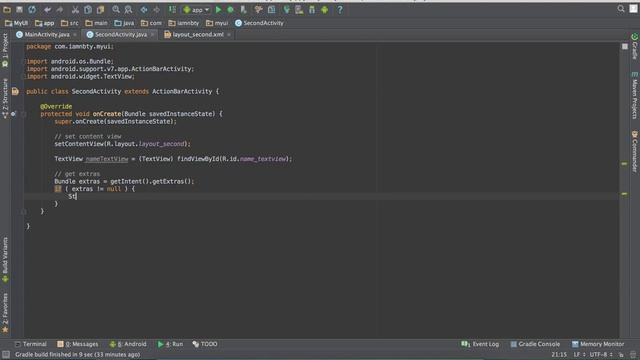Change line separator LF in status bar
Image resolution: width=640 pixels, height=360 pixels.
579,355
